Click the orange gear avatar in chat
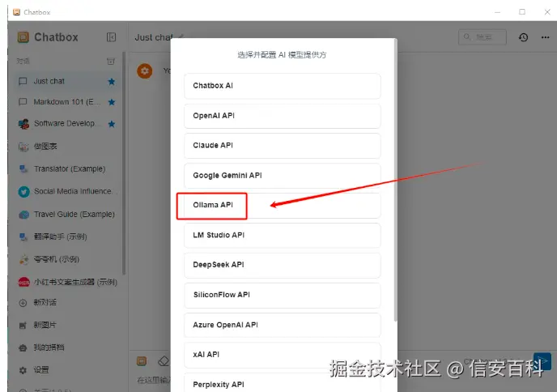The width and height of the screenshot is (557, 392). click(x=145, y=70)
